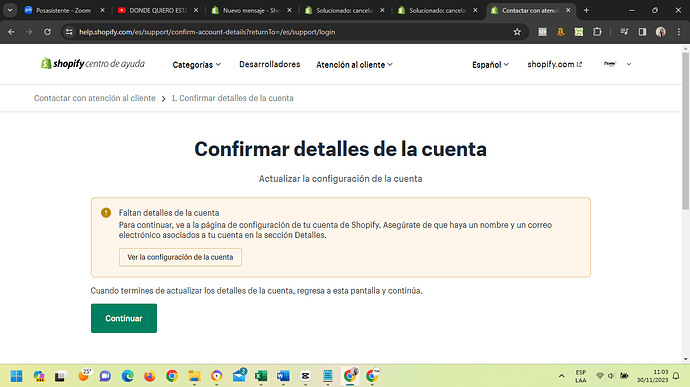Click the warning icon beside Faltan detalles

tap(106, 213)
